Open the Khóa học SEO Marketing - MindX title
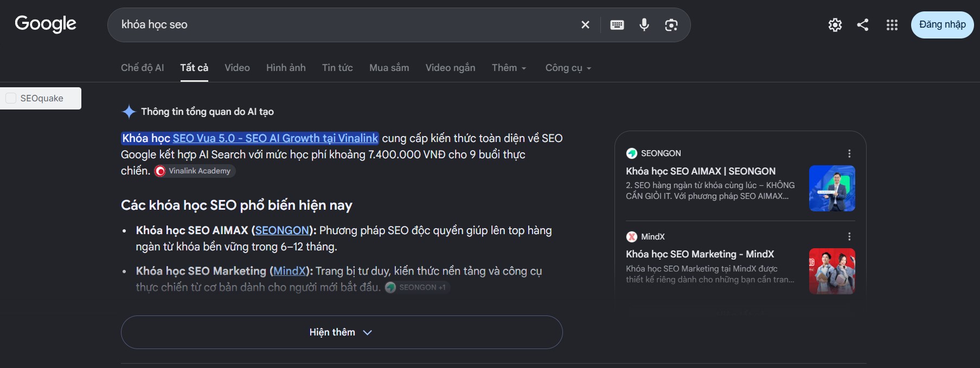This screenshot has height=368, width=980. pyautogui.click(x=700, y=254)
